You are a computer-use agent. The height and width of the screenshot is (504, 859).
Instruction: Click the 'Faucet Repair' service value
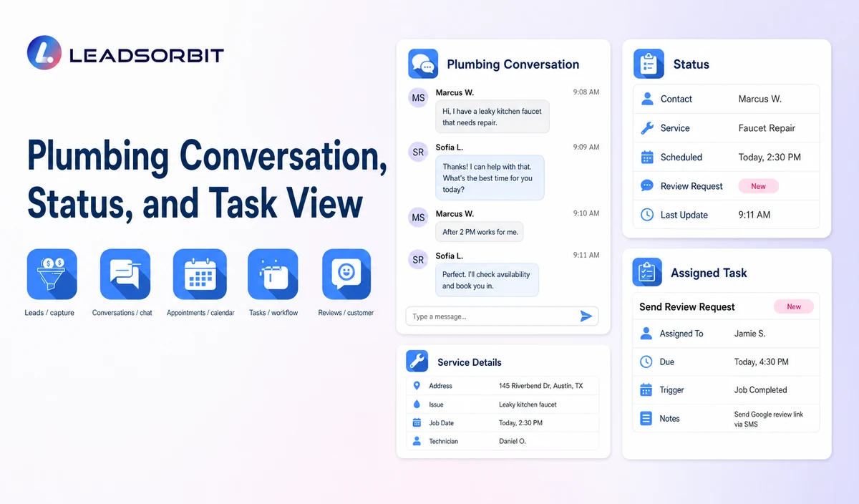coord(767,128)
